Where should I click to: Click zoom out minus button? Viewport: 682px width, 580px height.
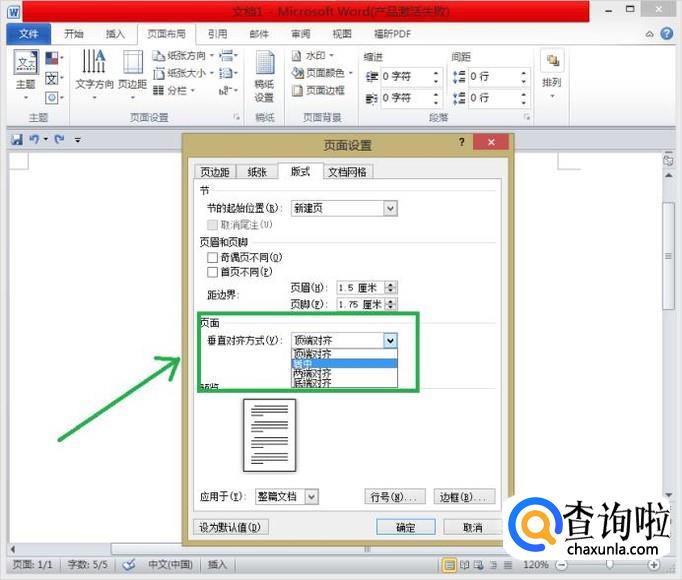click(x=562, y=565)
